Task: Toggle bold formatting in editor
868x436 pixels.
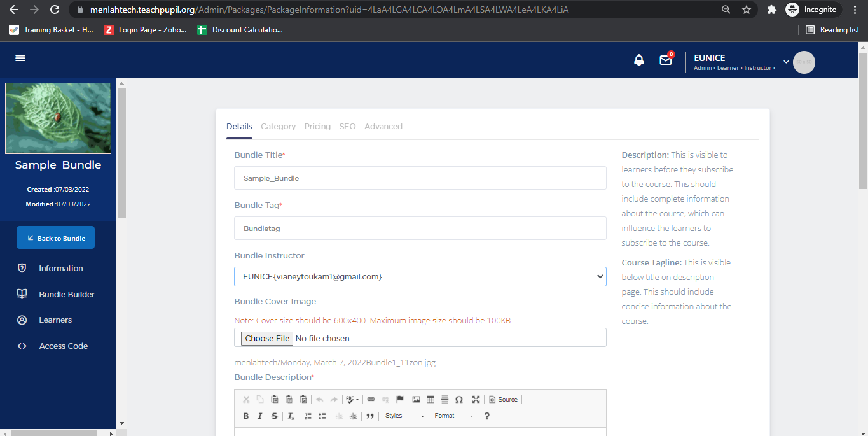Action: (x=246, y=416)
